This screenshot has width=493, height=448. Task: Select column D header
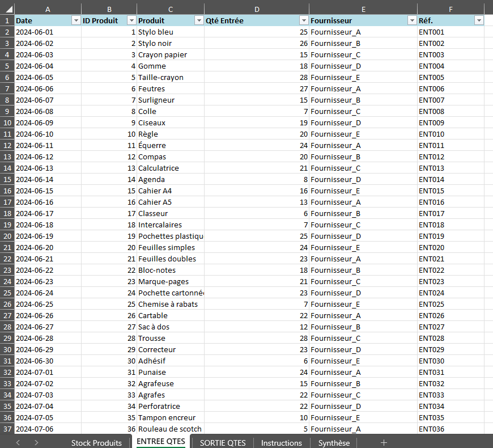pyautogui.click(x=257, y=10)
